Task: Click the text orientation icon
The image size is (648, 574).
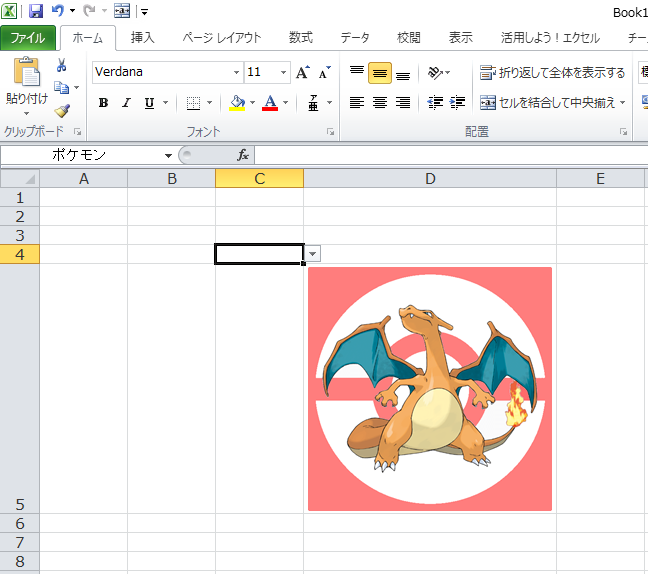Action: click(x=436, y=73)
